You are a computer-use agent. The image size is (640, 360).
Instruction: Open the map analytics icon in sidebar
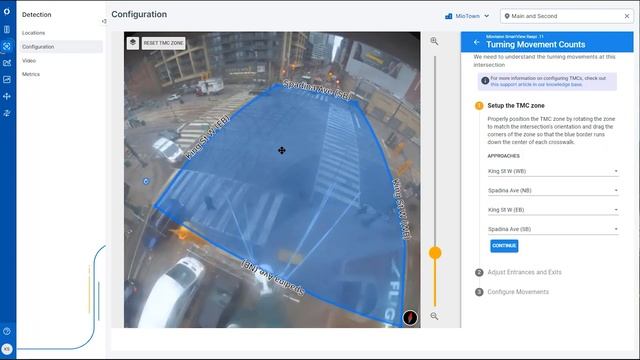point(7,63)
